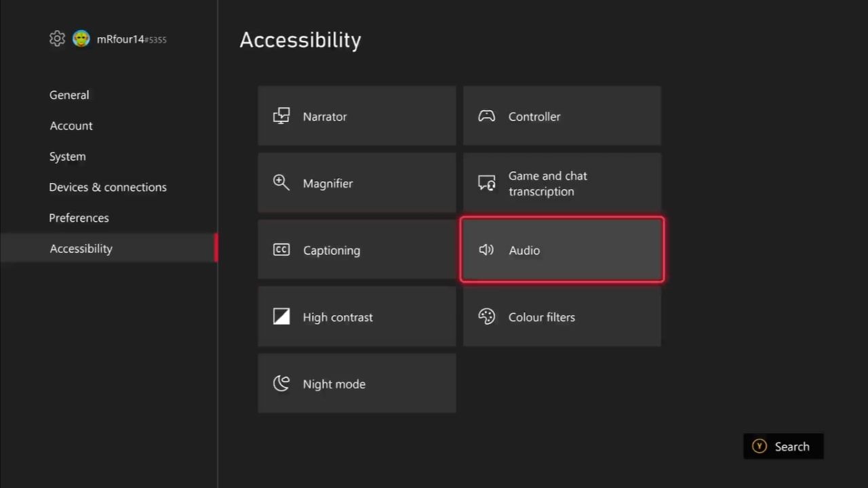Click the Y button icon beside Search
Screen dimensions: 868x488
759,447
